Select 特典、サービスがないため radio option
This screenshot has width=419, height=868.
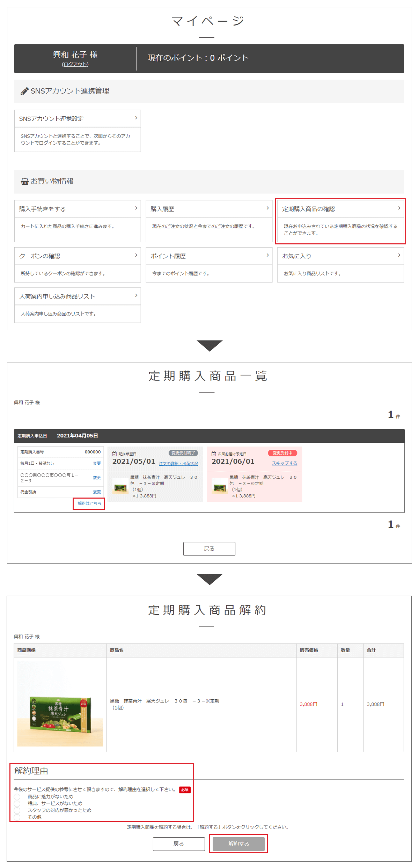coord(17,803)
